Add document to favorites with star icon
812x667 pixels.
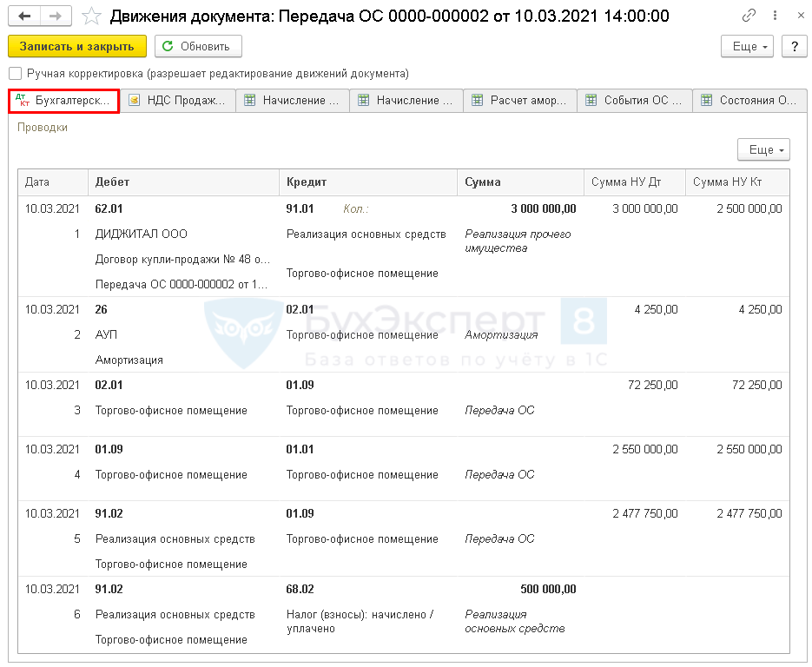click(x=90, y=16)
